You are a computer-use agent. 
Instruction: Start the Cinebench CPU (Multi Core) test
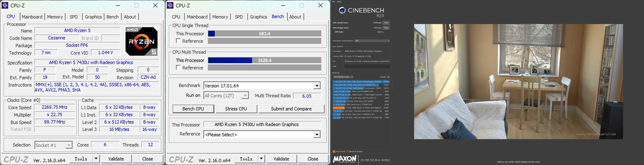click(386, 23)
